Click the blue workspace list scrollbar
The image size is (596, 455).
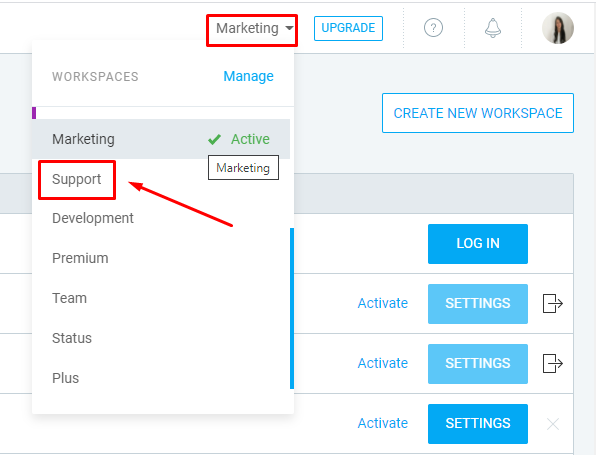pos(292,308)
